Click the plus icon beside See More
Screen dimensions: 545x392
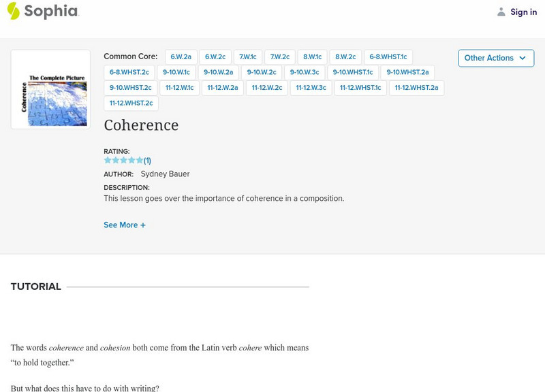tap(143, 225)
